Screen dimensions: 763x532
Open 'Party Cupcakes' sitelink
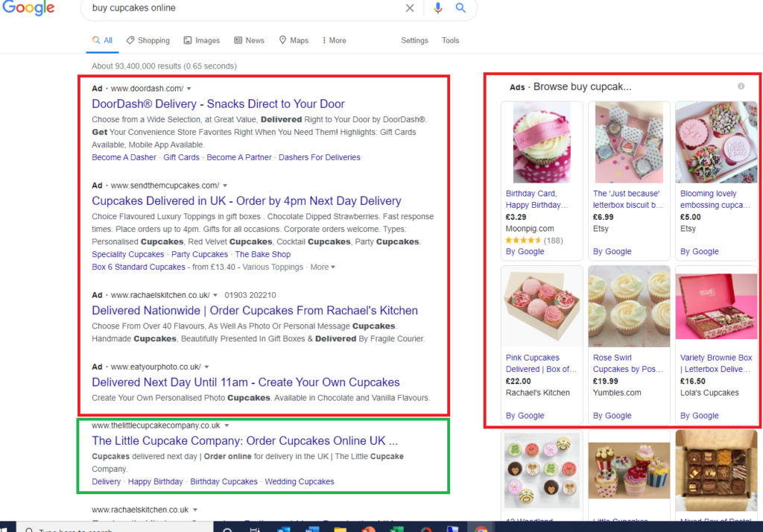coord(200,254)
